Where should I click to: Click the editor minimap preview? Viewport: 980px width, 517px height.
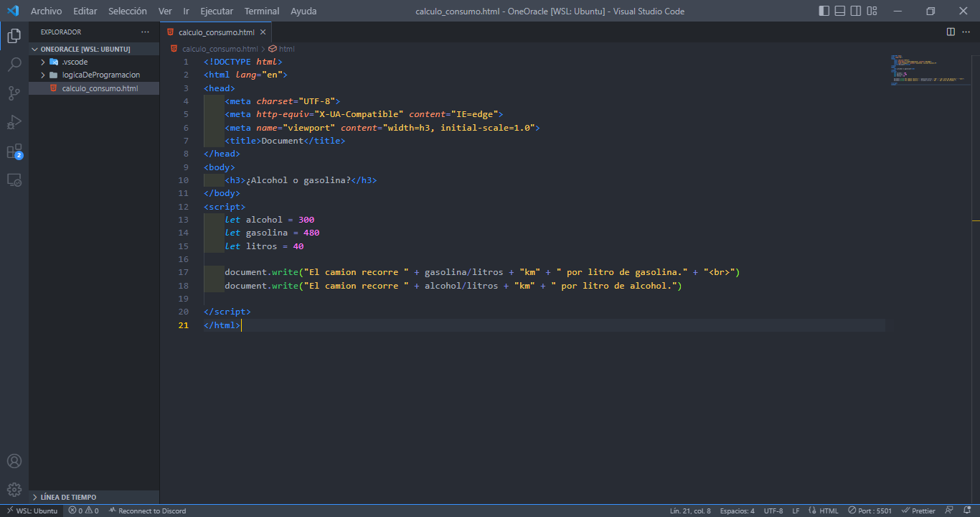[931, 70]
